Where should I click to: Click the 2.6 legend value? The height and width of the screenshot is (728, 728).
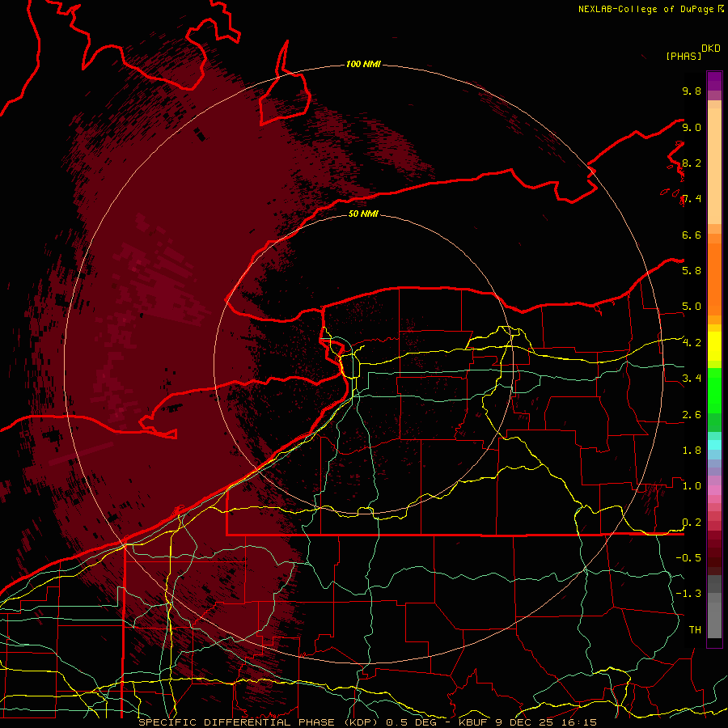[x=692, y=415]
